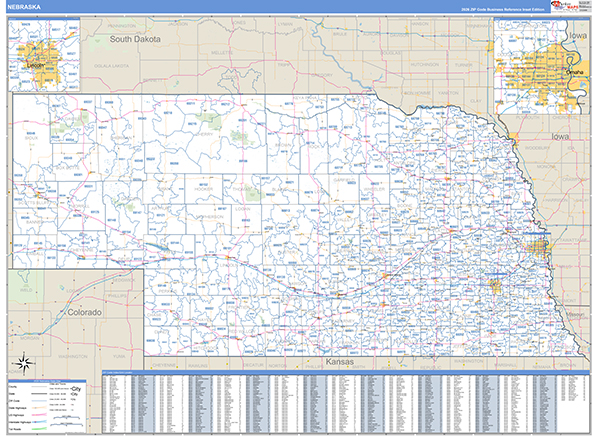Click the Iowa label inside Omaha inset

pos(578,36)
